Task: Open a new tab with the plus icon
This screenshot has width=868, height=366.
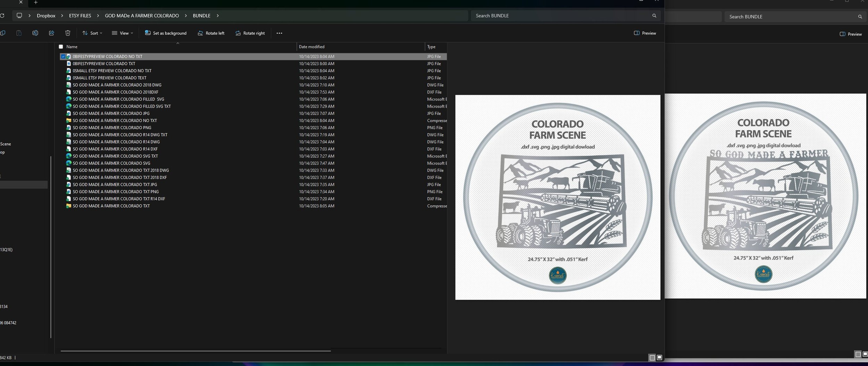Action: (35, 2)
